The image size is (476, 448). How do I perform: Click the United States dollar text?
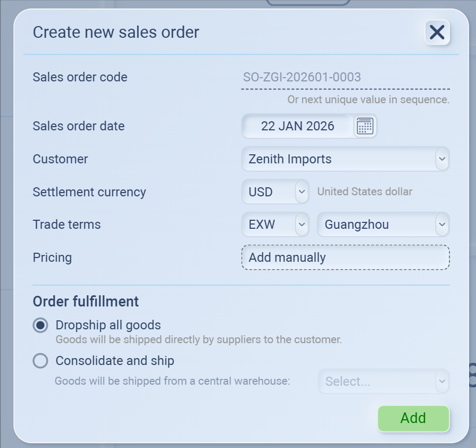coord(365,192)
